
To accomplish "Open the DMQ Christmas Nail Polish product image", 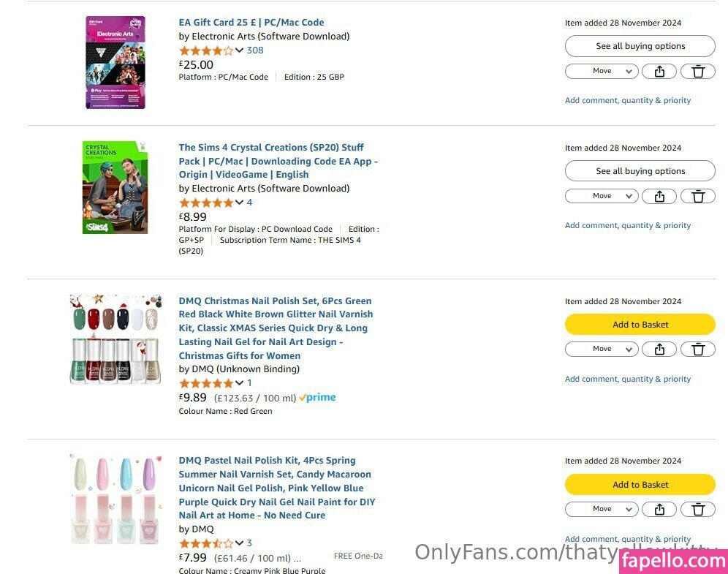I will (x=115, y=339).
